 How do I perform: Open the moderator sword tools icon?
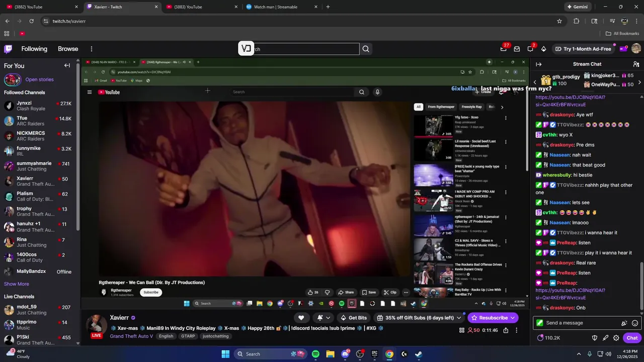point(605,338)
